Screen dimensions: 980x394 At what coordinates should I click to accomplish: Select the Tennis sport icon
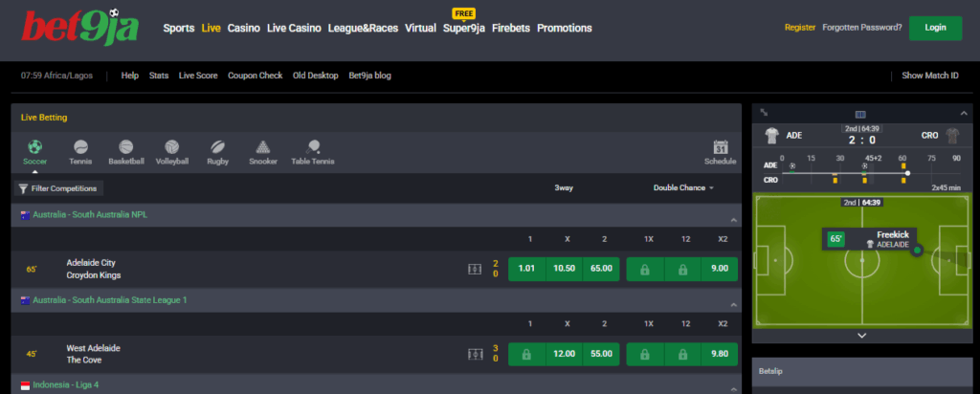click(80, 147)
